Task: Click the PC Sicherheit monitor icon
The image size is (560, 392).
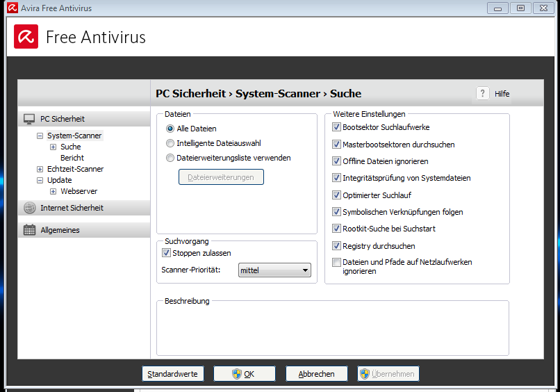Action: (x=29, y=119)
